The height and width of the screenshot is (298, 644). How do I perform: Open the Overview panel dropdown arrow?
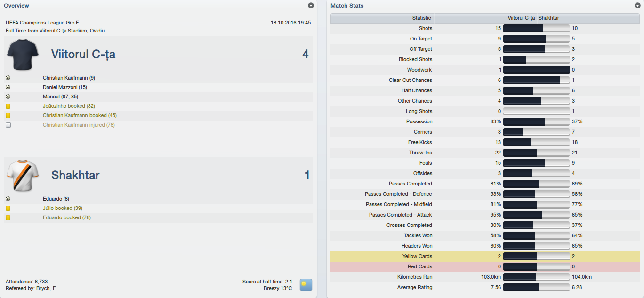[311, 6]
